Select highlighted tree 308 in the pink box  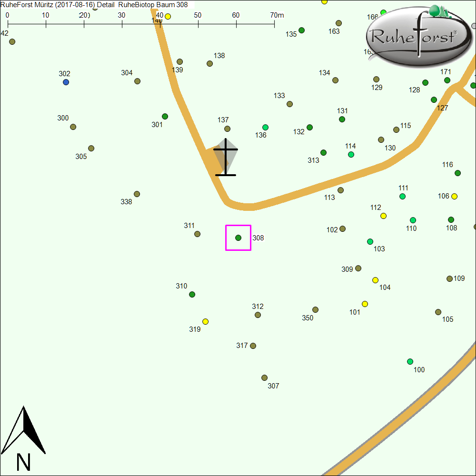pos(238,238)
